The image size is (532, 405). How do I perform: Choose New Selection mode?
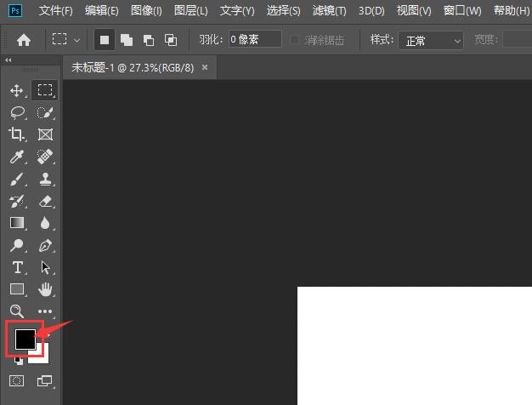click(x=105, y=40)
